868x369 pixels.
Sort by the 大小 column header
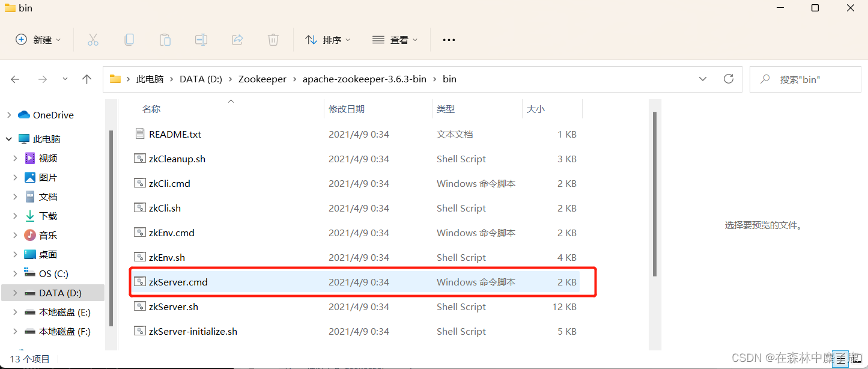[x=536, y=109]
